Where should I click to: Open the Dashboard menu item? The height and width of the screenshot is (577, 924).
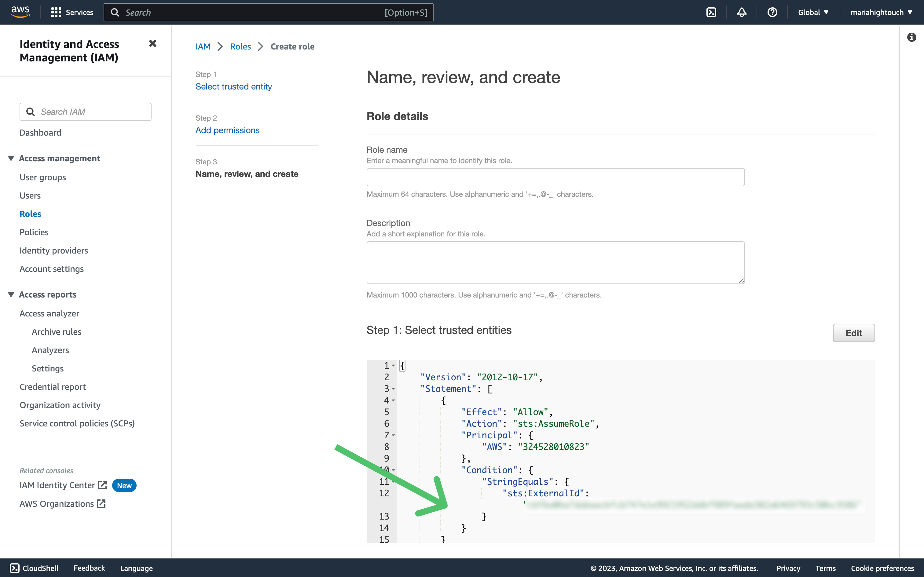pyautogui.click(x=40, y=132)
